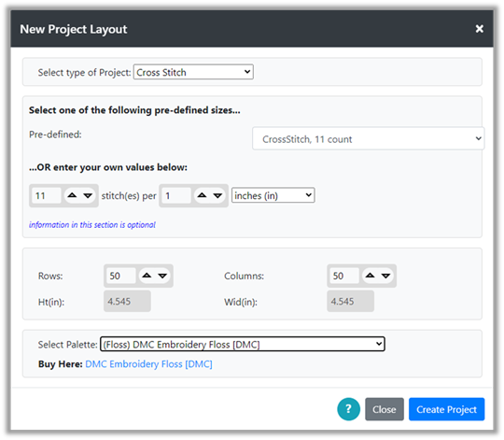Viewport: 504px width, 440px height.
Task: Open the Select Palette dropdown
Action: click(x=243, y=344)
